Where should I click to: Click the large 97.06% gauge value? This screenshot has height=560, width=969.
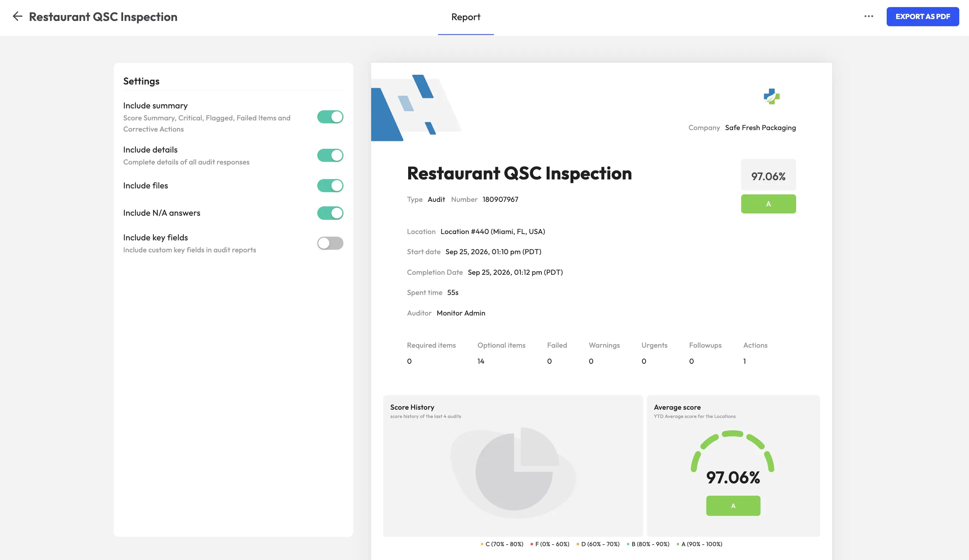click(733, 477)
